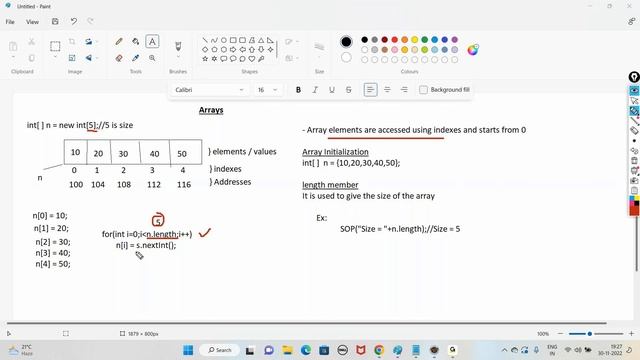Open the system tray hidden icons chevron

point(504,350)
